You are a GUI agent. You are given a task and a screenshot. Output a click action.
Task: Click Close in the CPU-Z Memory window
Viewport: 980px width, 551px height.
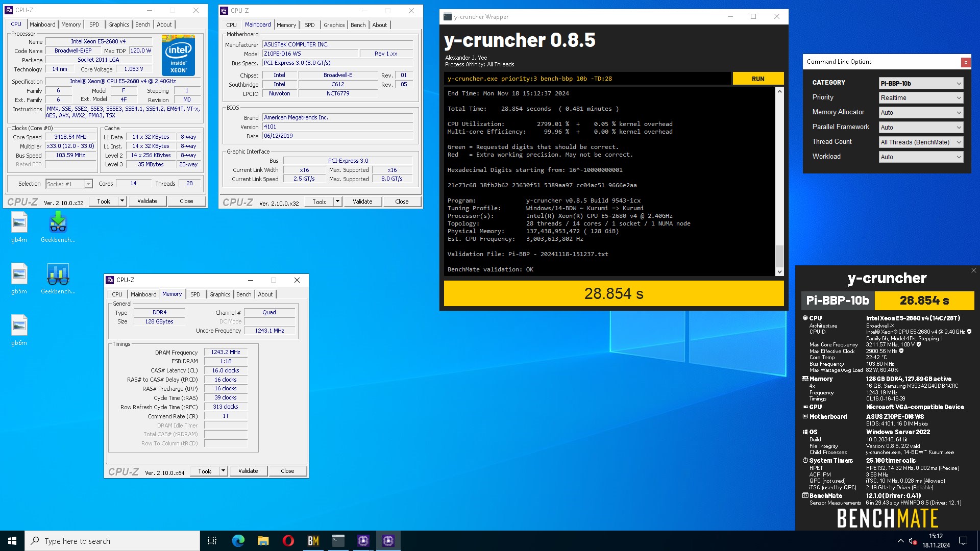287,471
